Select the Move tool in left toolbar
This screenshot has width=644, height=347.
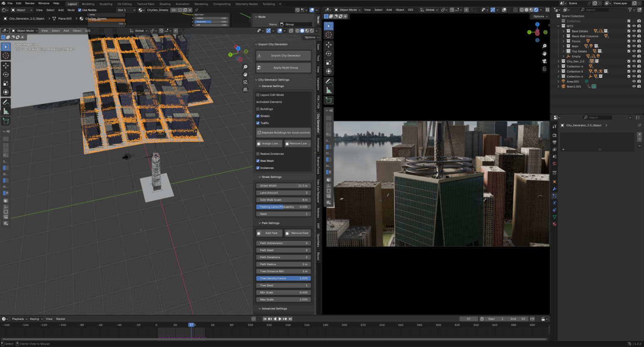pos(6,66)
